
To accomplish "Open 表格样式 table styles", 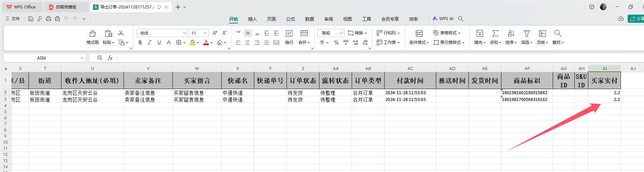I will [447, 33].
